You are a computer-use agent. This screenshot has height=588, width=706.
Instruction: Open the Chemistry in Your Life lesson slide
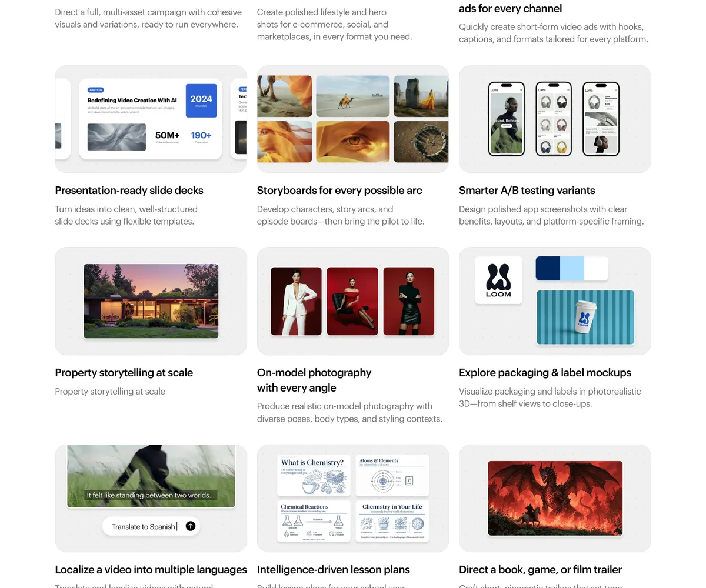point(392,521)
